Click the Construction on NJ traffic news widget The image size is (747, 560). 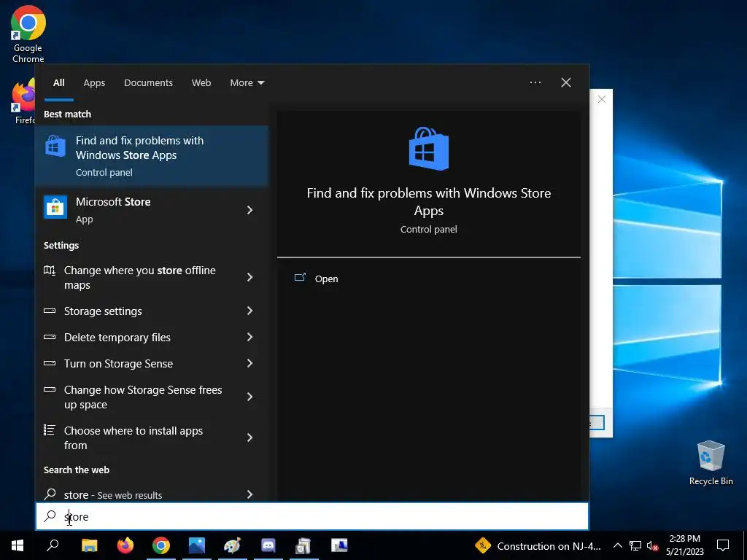point(538,545)
